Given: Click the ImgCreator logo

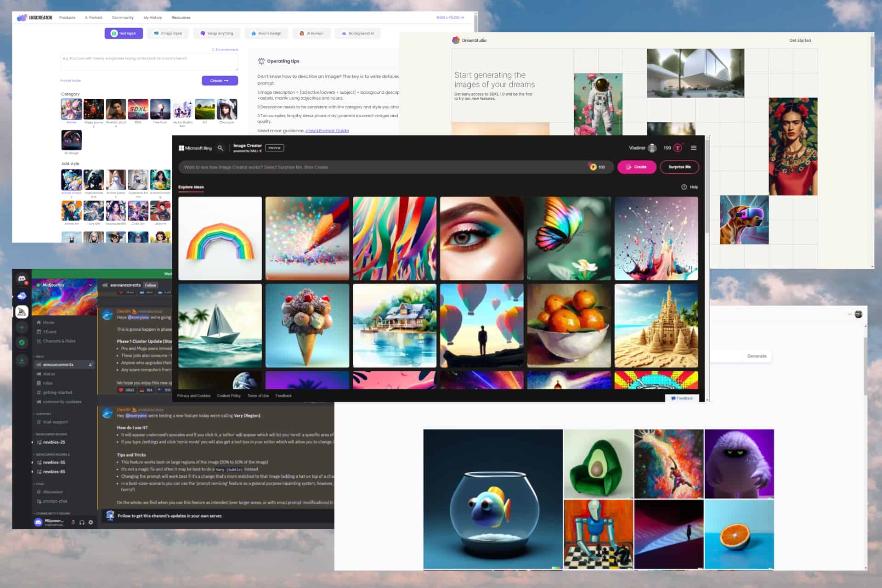Looking at the screenshot, I should 34,17.
